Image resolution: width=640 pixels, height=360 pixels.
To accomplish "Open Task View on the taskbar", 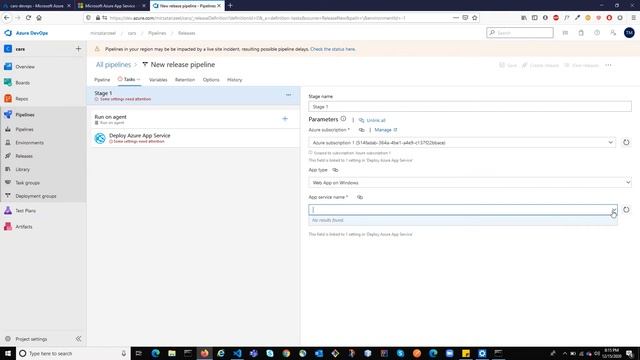I will pyautogui.click(x=139, y=353).
